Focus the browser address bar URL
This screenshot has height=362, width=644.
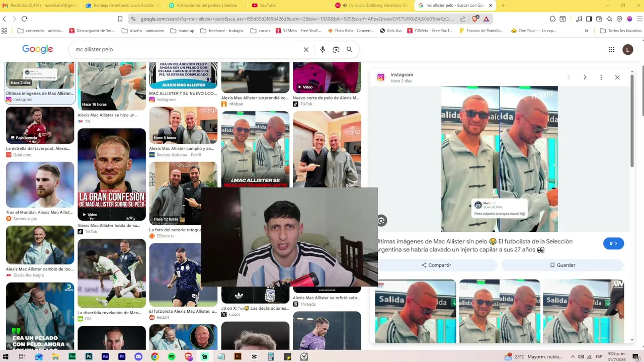297,19
